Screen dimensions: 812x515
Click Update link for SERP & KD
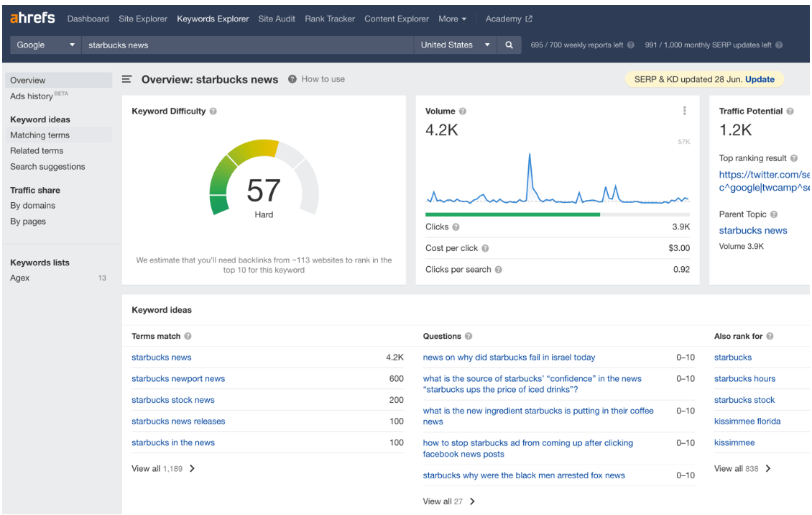pos(760,79)
